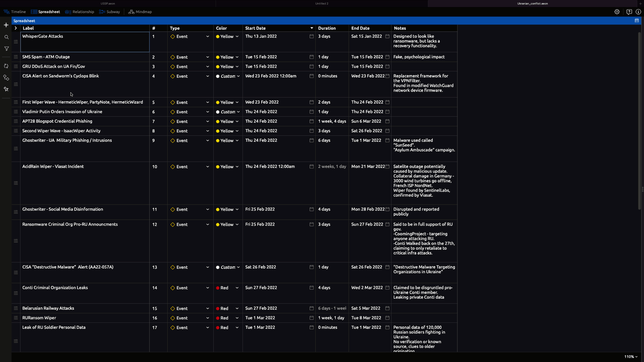Click the red color swatch for Belarusian Railway Attacks
644x362 pixels.
218,308
